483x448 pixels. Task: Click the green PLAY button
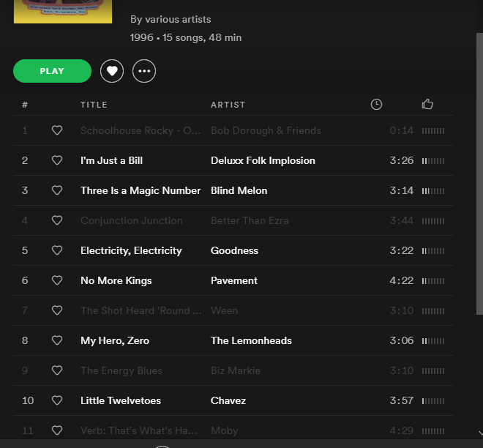tap(52, 71)
